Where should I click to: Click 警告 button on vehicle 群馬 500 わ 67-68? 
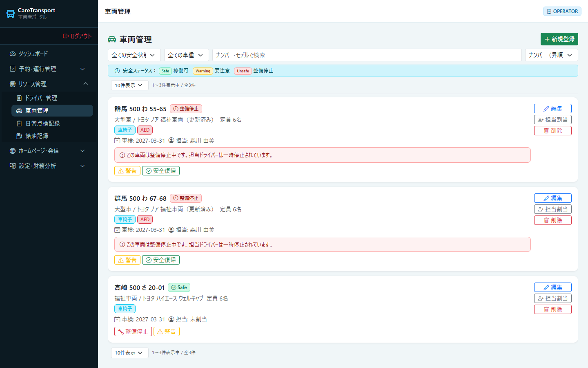[x=127, y=260]
